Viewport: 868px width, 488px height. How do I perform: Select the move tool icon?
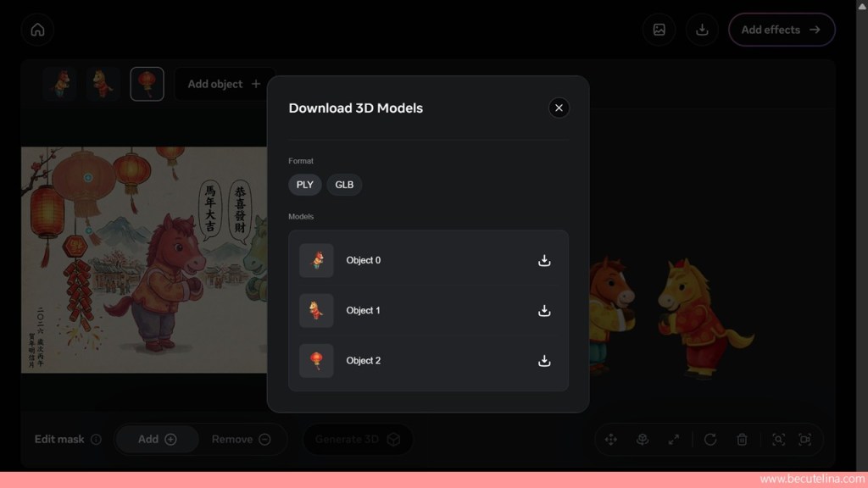click(x=610, y=439)
